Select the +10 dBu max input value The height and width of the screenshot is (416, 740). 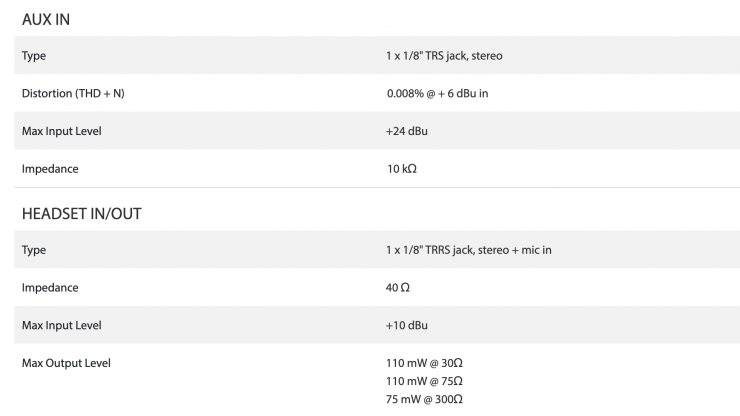(x=407, y=325)
